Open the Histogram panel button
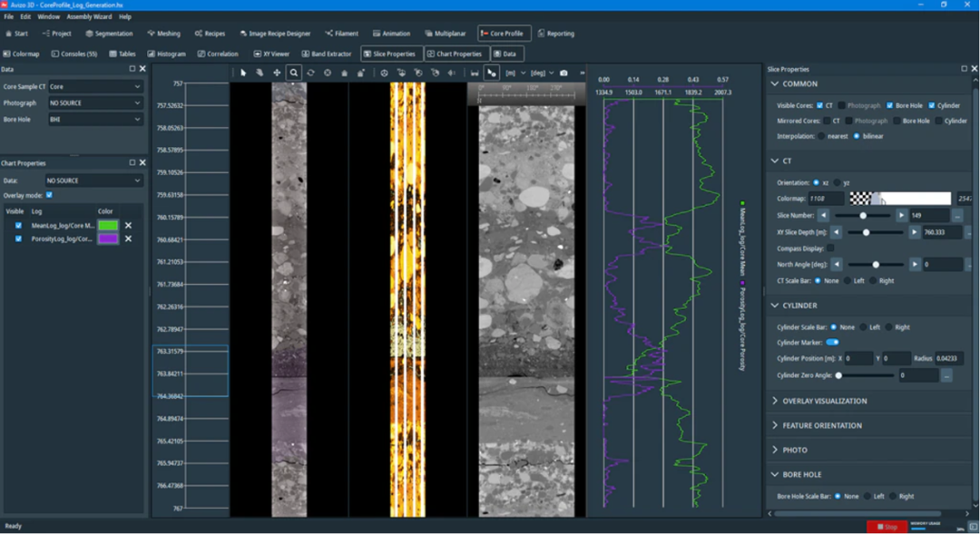The image size is (980, 534). (x=166, y=53)
